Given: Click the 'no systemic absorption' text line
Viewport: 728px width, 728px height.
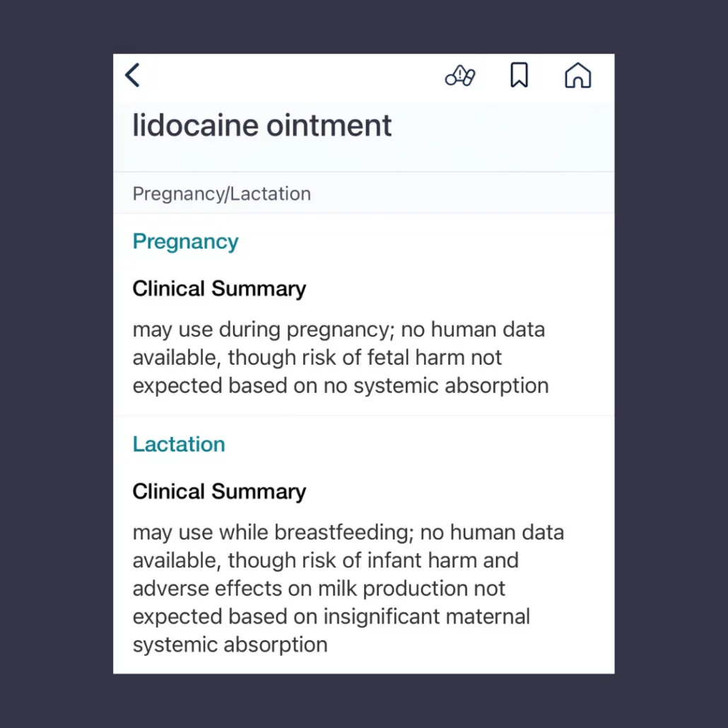Looking at the screenshot, I should (340, 386).
